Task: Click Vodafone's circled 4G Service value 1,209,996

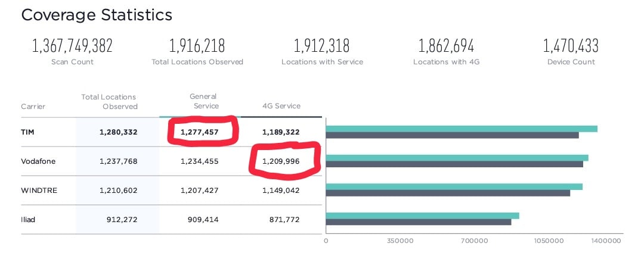Action: (x=281, y=161)
